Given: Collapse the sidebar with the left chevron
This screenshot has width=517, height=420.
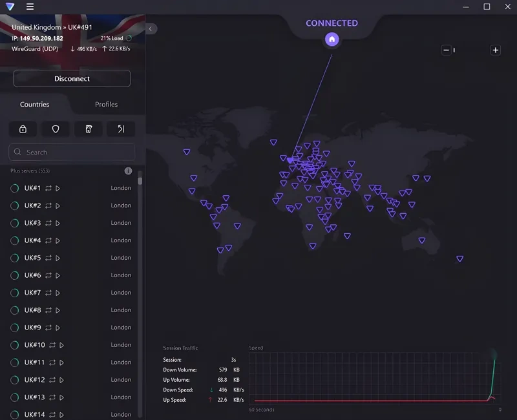Looking at the screenshot, I should click(x=151, y=28).
